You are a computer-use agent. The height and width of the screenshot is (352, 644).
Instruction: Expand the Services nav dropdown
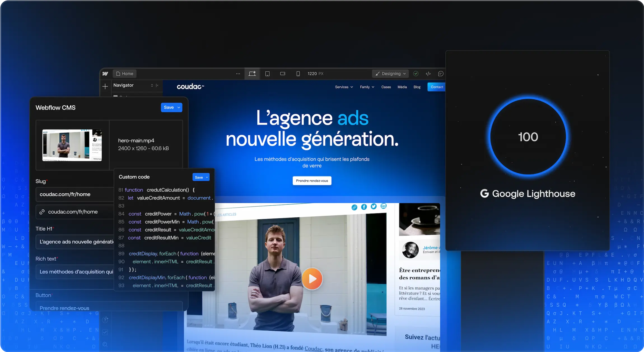(x=344, y=87)
